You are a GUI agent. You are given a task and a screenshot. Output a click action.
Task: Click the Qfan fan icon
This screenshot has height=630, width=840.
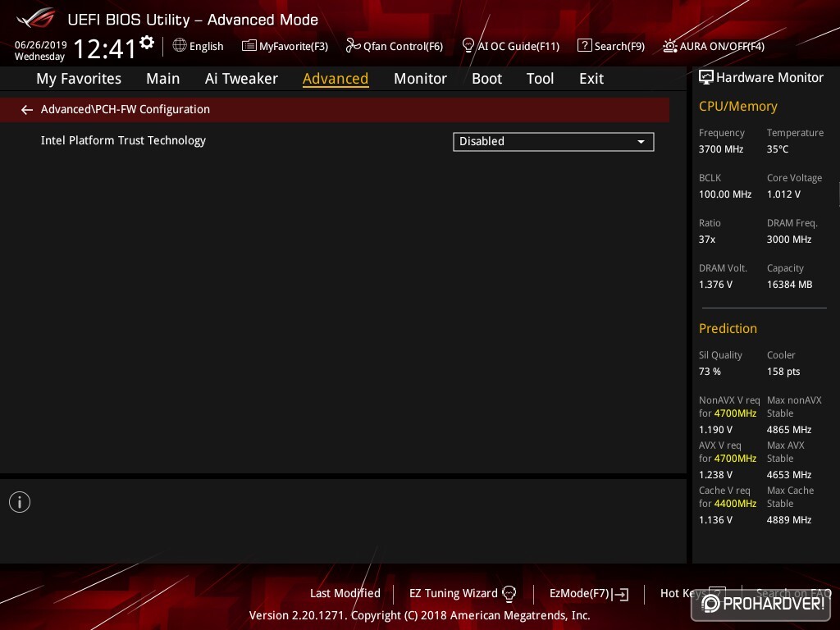[353, 46]
